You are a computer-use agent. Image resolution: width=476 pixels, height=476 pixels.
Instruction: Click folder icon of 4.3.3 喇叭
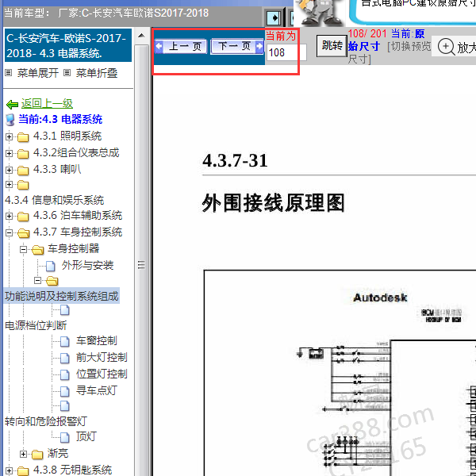[x=23, y=171]
